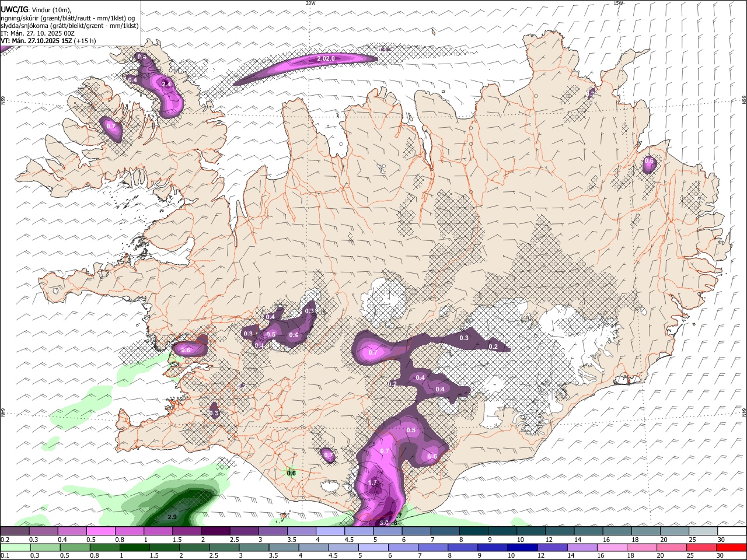The image size is (747, 560).
Task: Click the 'UWC/IG: Vindur (10m)' title text
Action: pyautogui.click(x=36, y=10)
